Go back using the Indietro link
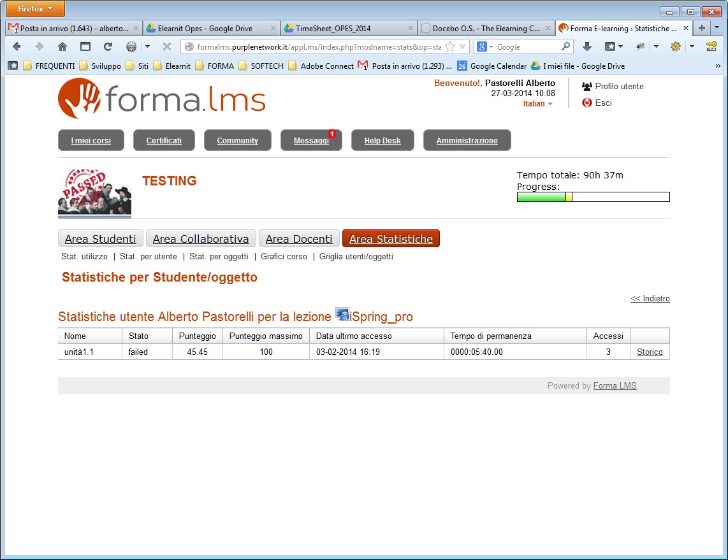This screenshot has height=560, width=728. (650, 299)
